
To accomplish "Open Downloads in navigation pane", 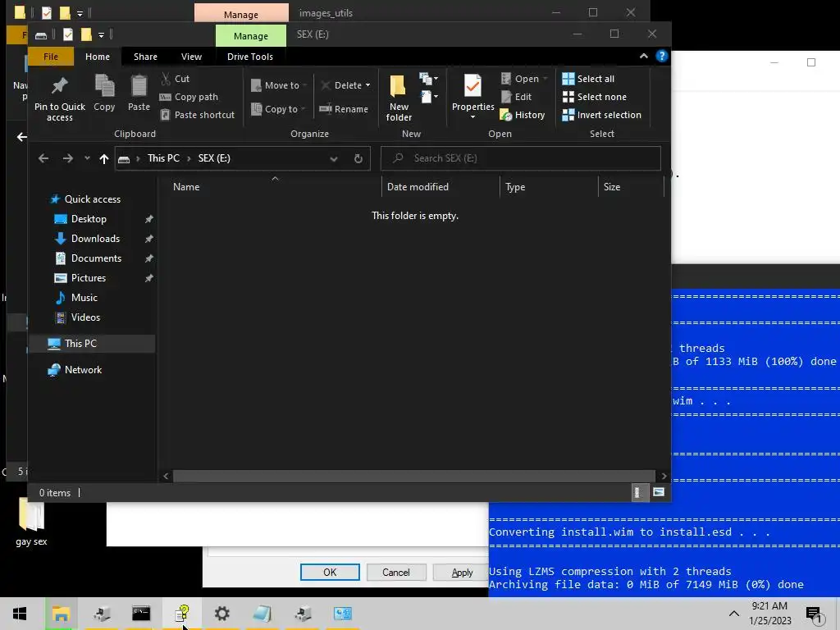I will 95,239.
